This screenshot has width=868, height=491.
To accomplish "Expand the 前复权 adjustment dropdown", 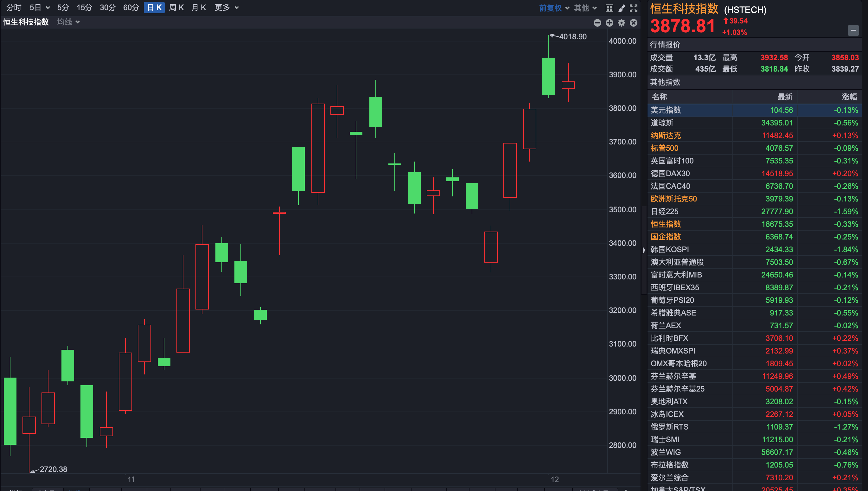I will point(554,8).
